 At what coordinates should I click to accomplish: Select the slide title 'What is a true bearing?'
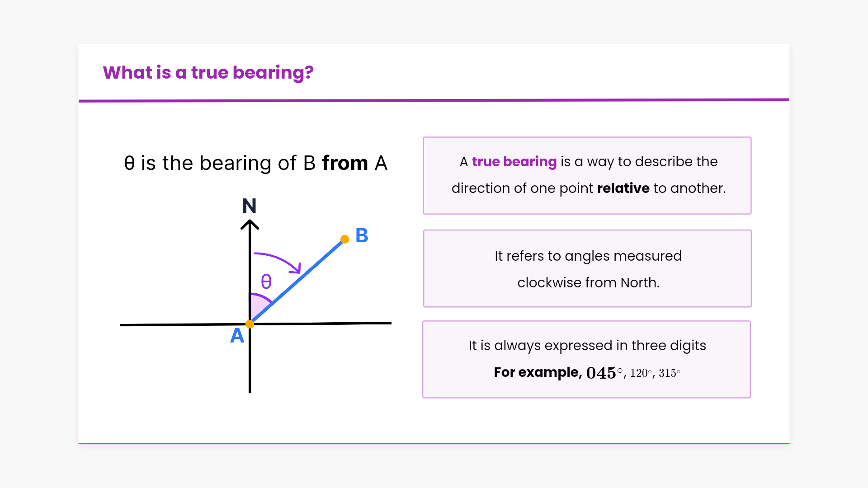(208, 72)
